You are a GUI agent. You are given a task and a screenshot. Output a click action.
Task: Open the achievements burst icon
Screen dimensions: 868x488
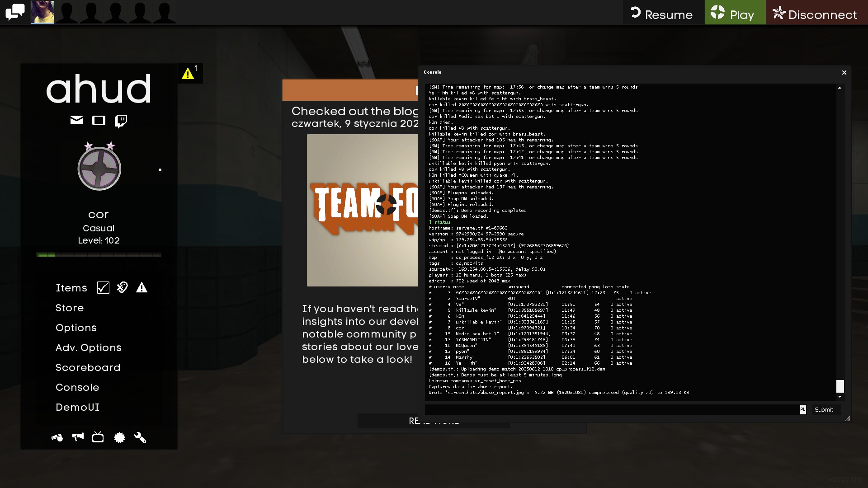[119, 437]
